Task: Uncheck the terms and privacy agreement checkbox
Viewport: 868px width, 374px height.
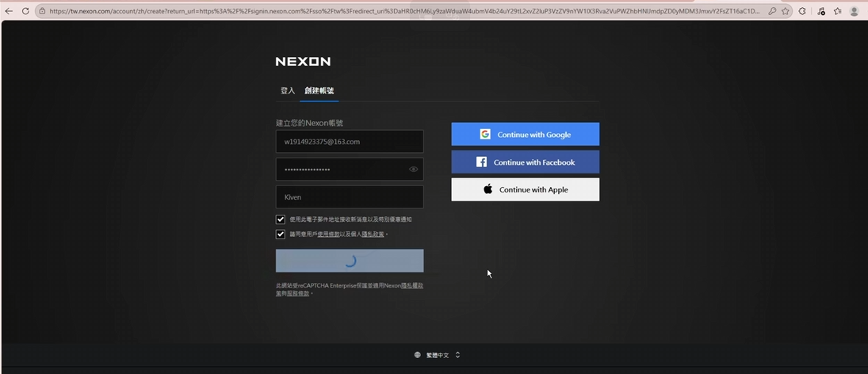Action: (x=281, y=235)
